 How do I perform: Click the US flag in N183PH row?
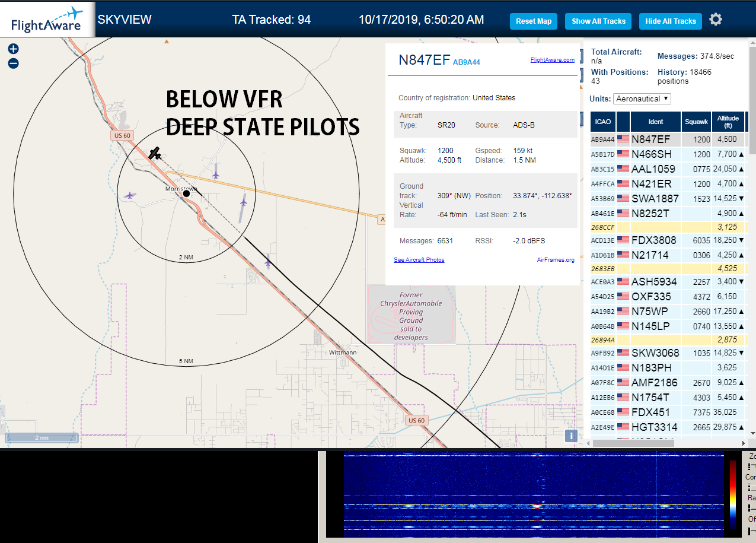[623, 367]
